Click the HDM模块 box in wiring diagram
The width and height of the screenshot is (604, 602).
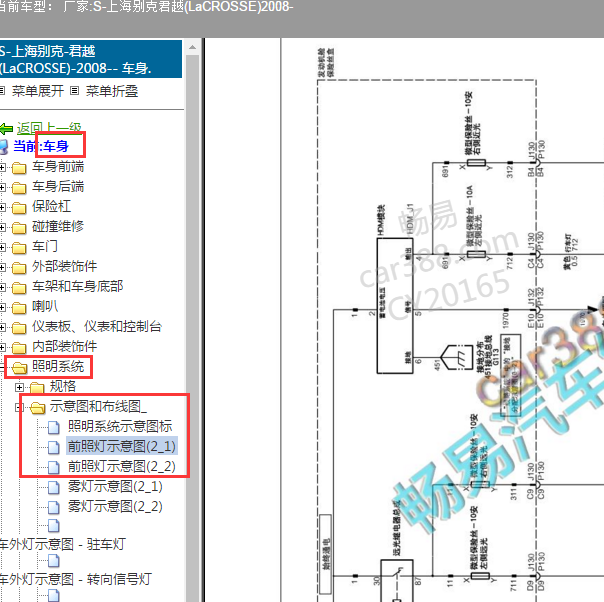click(395, 306)
